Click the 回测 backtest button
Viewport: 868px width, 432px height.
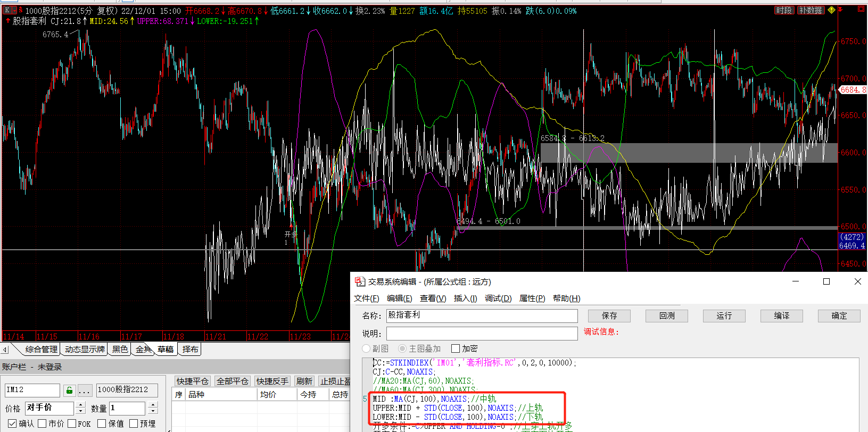coord(667,316)
